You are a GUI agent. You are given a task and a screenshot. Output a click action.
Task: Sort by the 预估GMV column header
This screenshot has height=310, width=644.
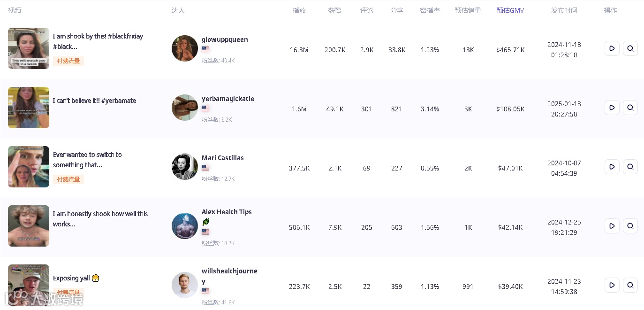coord(510,10)
